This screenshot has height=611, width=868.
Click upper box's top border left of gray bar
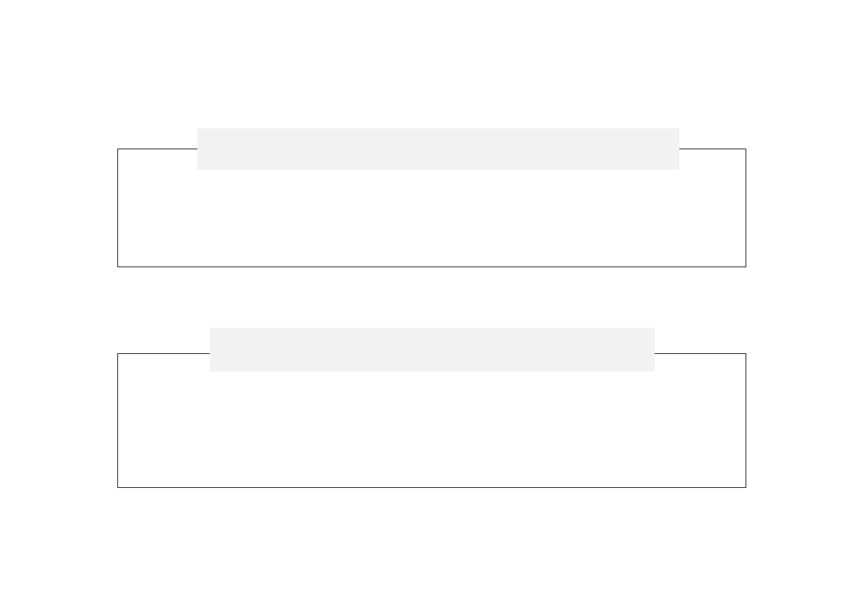[157, 149]
